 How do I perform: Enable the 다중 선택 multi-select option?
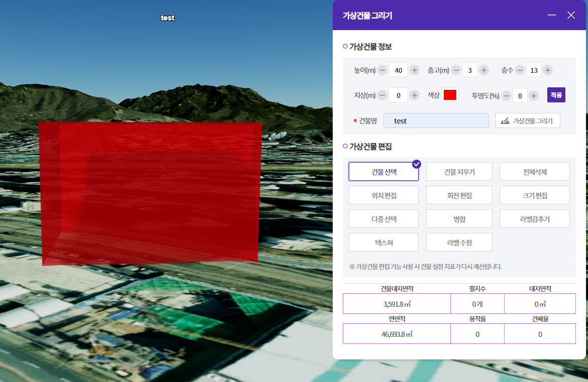[383, 219]
